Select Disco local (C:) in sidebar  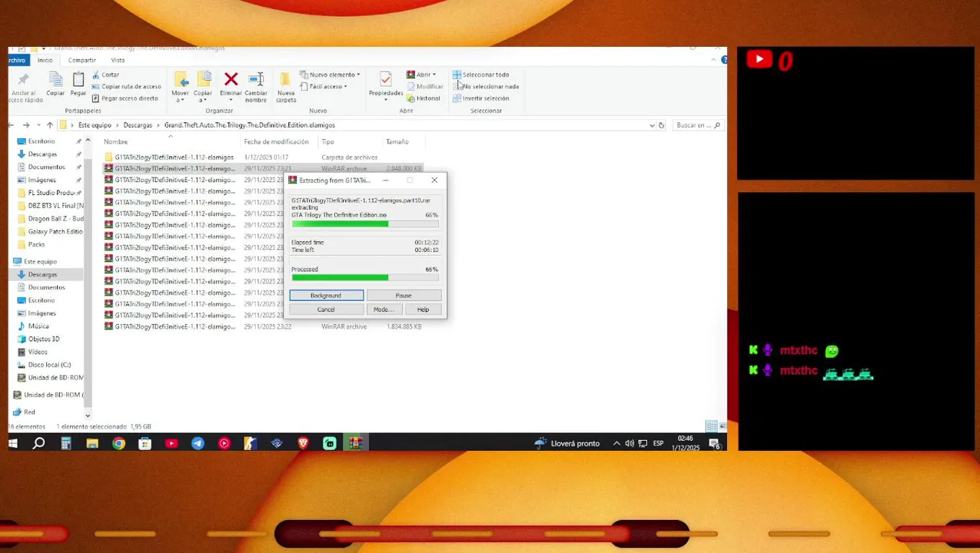coord(44,365)
